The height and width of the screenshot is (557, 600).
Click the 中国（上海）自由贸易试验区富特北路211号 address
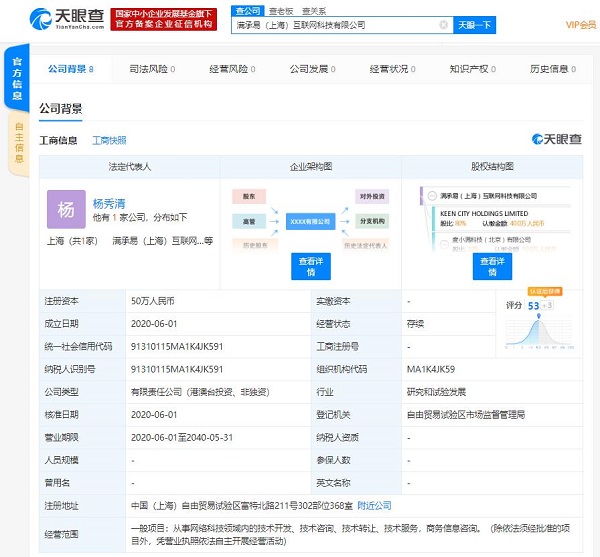point(241,506)
